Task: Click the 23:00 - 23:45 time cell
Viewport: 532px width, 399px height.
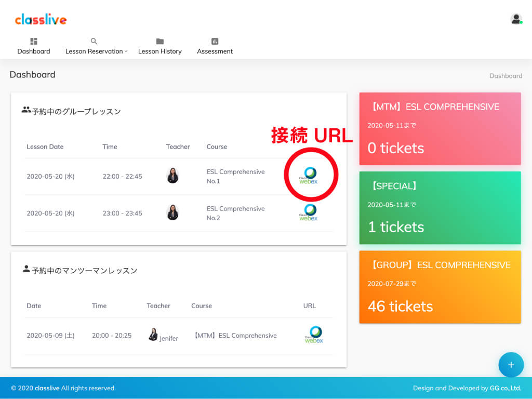Action: [123, 214]
